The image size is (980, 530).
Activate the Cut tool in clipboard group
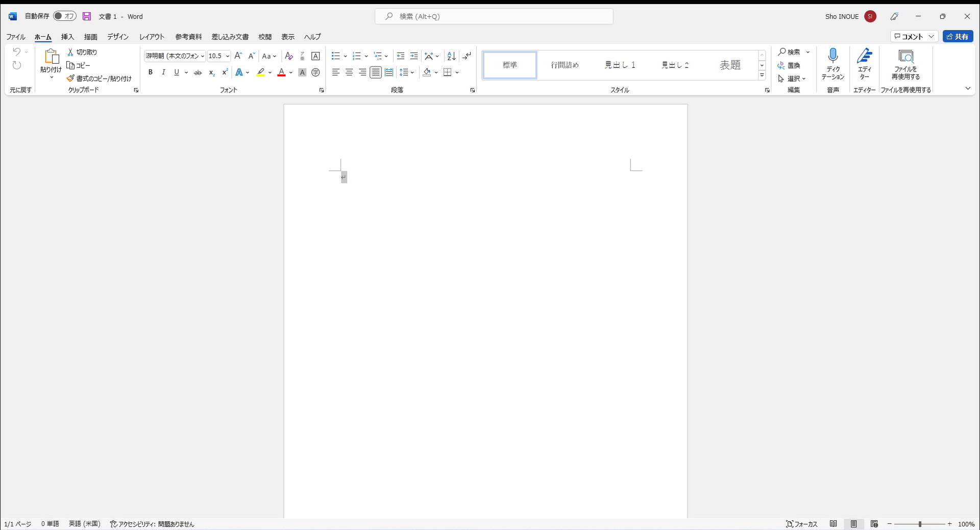(82, 52)
